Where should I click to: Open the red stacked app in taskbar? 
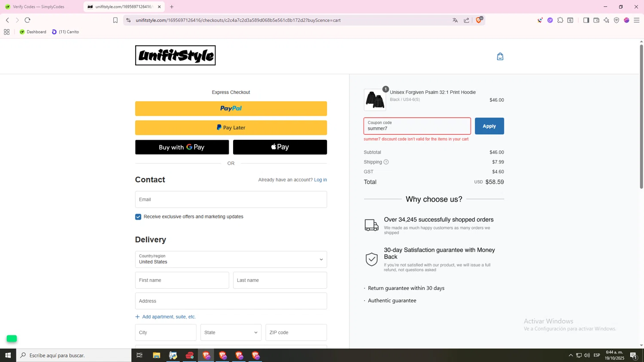tap(190, 355)
